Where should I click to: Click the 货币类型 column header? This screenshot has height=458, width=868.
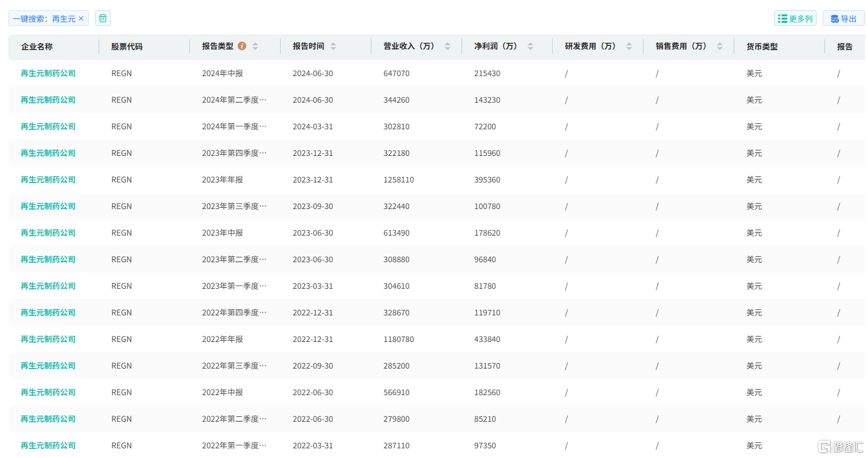(762, 47)
